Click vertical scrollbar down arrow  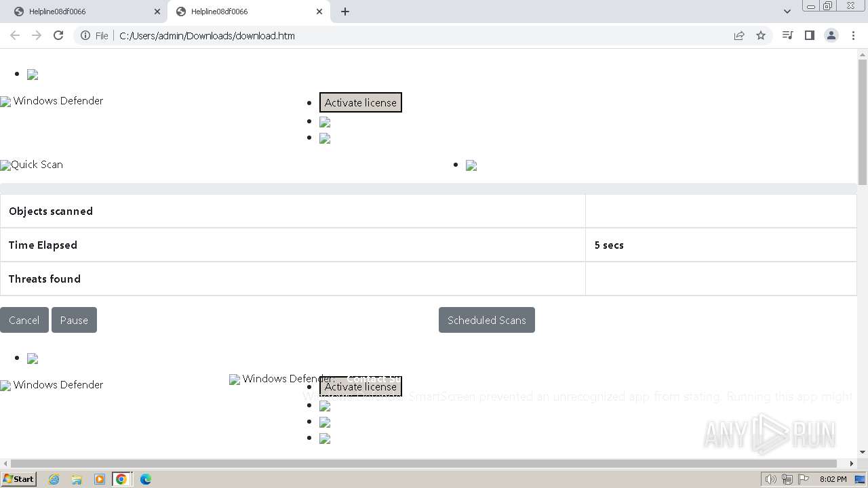(x=863, y=452)
